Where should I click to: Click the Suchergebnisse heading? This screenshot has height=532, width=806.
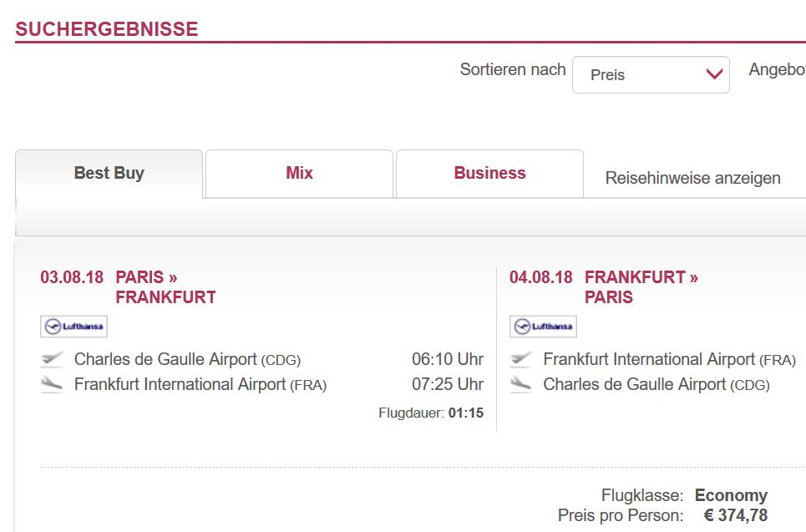click(106, 28)
